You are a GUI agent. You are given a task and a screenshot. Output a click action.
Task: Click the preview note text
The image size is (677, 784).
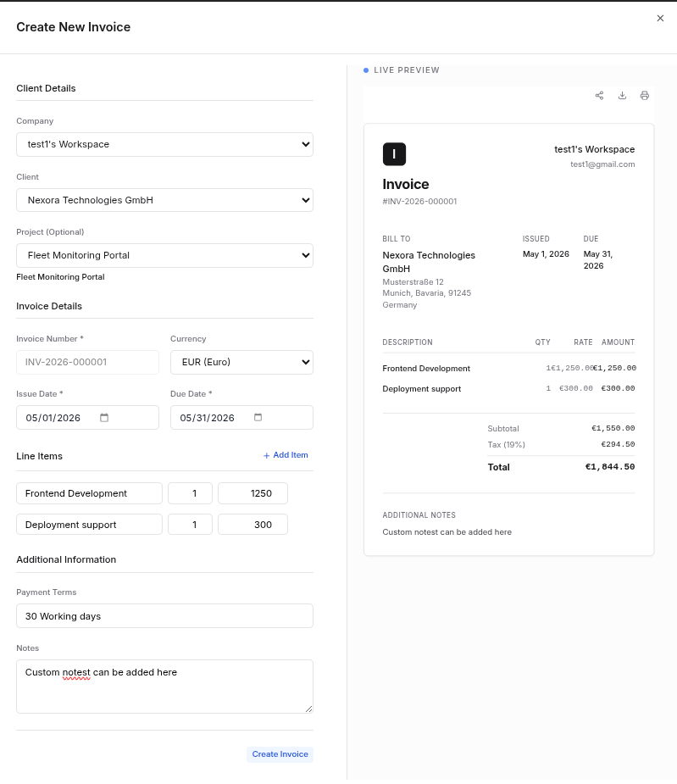click(447, 532)
